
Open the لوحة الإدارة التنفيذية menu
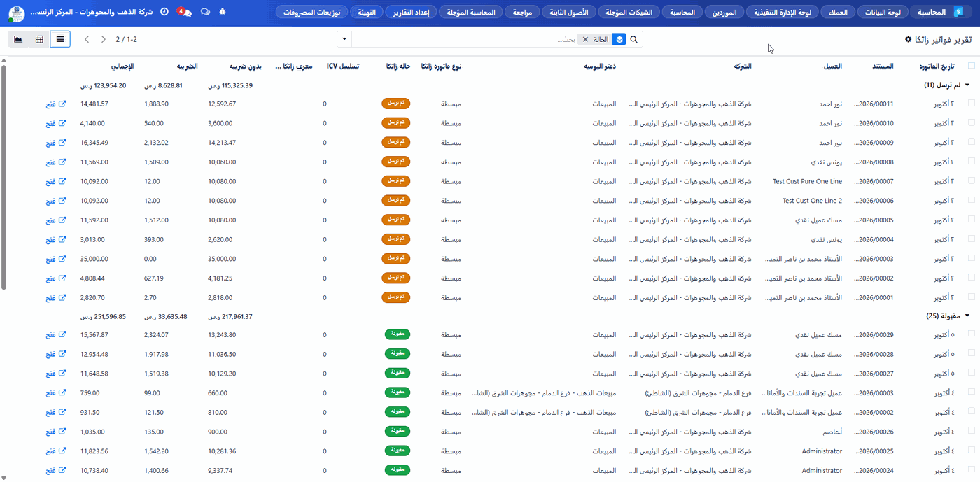point(784,13)
